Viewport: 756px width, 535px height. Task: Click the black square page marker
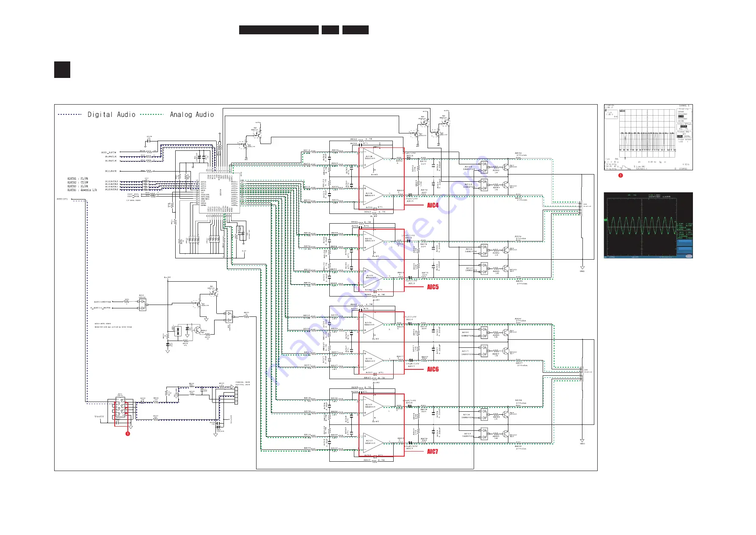click(62, 70)
